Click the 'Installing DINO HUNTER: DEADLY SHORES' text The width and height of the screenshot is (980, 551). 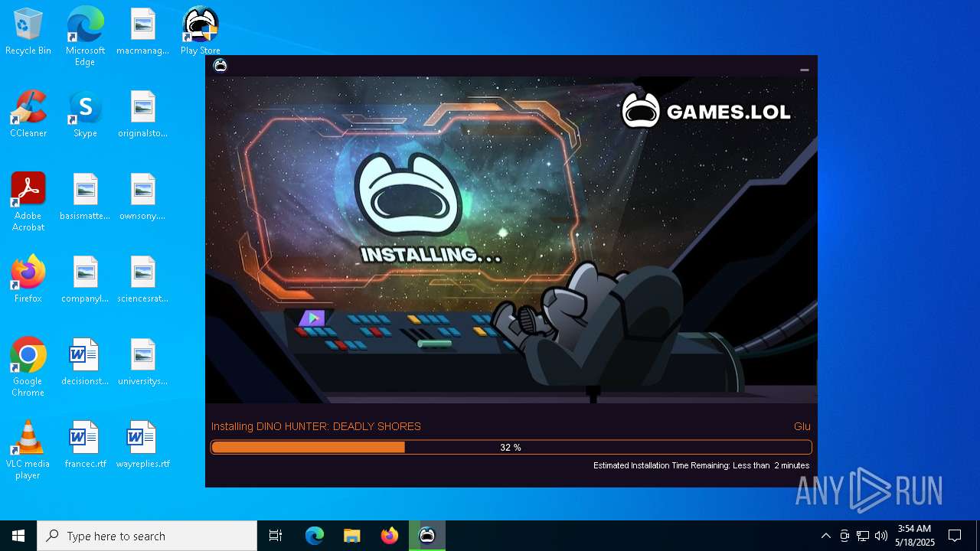pyautogui.click(x=316, y=426)
